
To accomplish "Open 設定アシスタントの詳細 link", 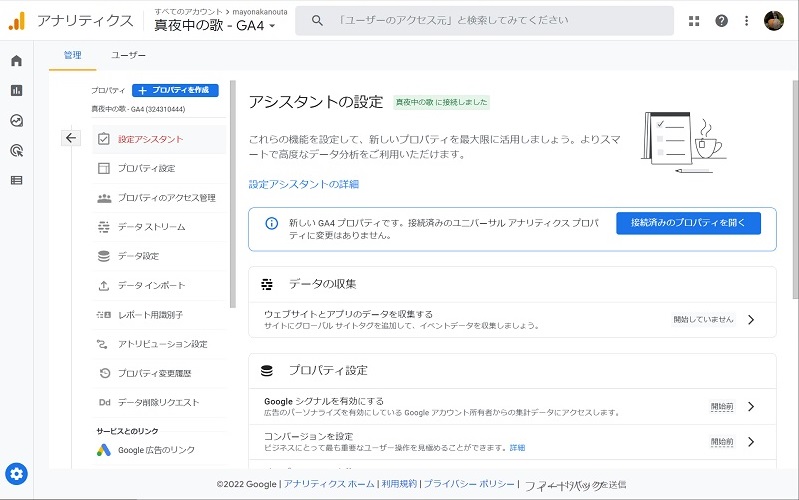I will tap(304, 185).
